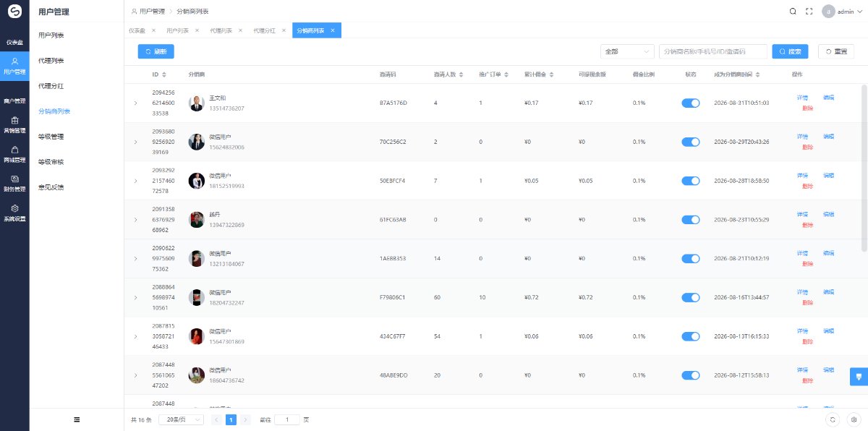Screen dimensions: 868x431
Task: Toggle status switch for code F79806C1
Action: pyautogui.click(x=691, y=297)
